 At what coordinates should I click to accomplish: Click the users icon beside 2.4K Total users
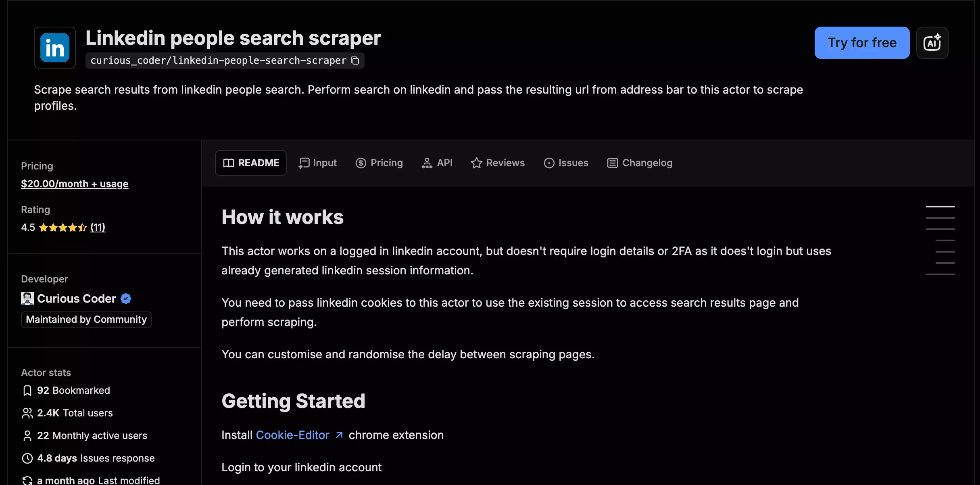coord(27,413)
